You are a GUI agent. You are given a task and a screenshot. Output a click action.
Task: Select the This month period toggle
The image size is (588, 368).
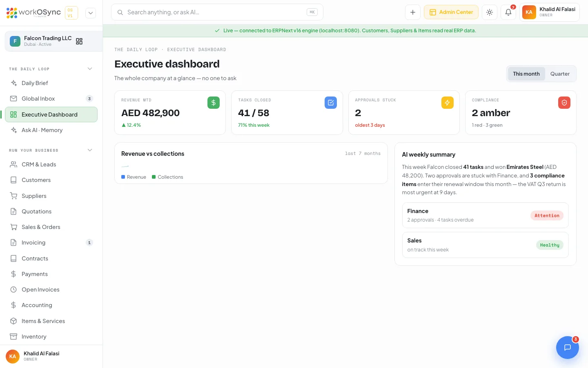coord(526,74)
